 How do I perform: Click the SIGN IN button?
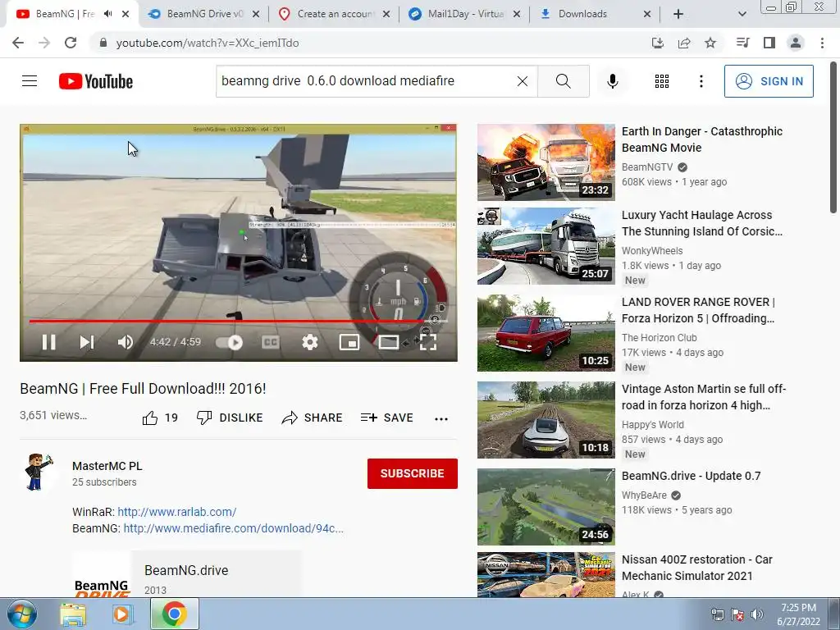point(769,81)
